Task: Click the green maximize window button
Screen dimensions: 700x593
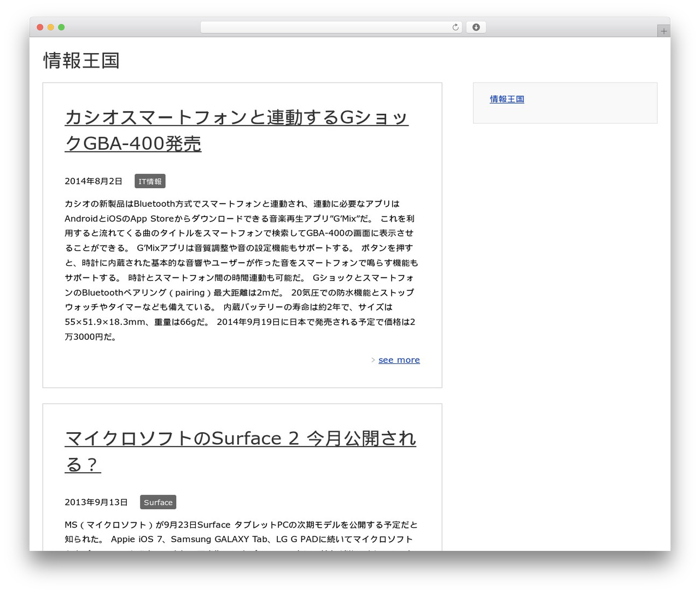Action: tap(61, 27)
